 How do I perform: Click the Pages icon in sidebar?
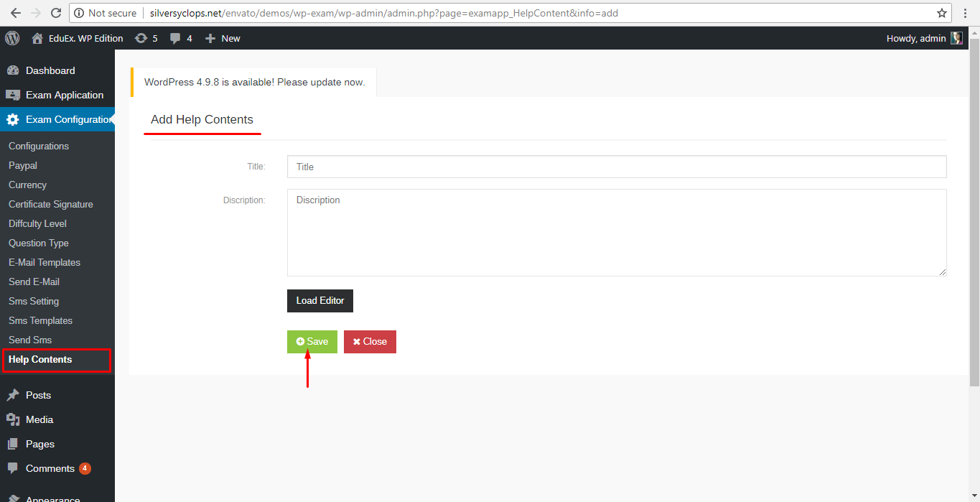point(13,444)
